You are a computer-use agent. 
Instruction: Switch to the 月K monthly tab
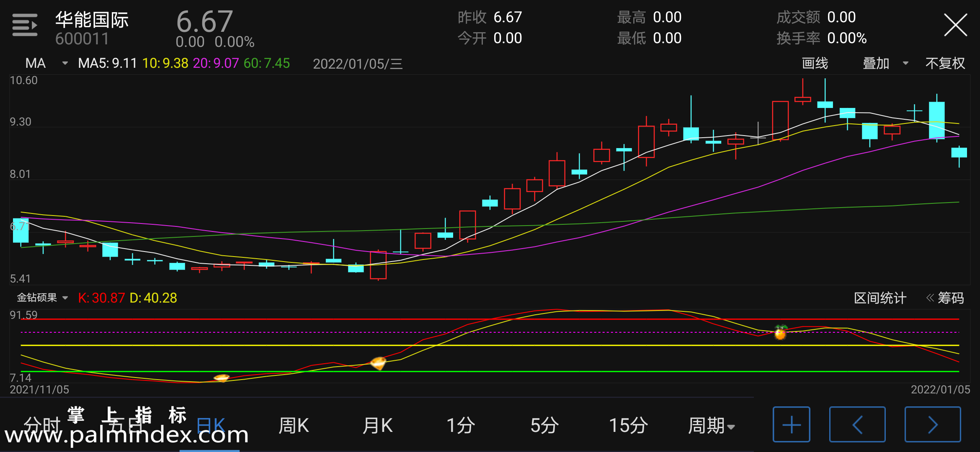377,426
